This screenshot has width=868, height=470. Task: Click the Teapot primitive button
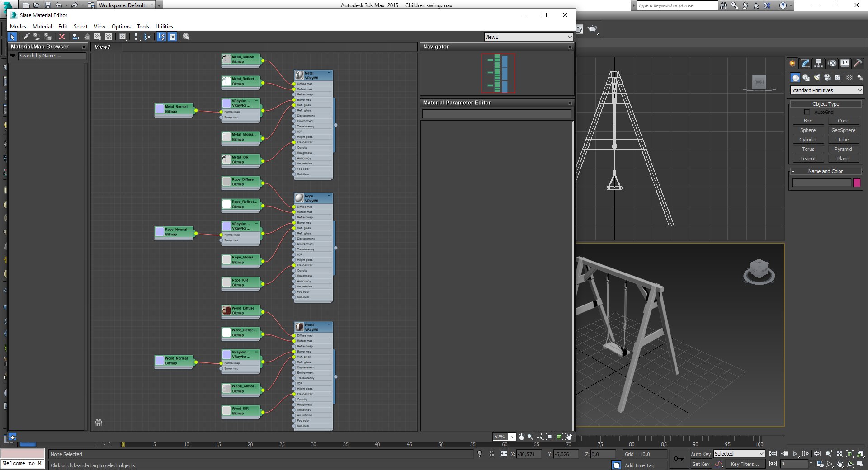(x=808, y=159)
